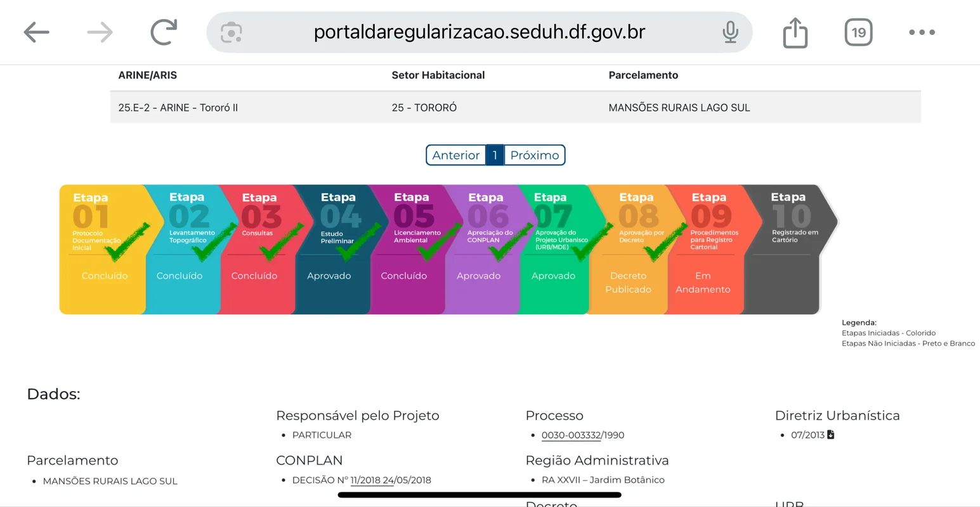Click Em Andamento status under Etapa 09
The width and height of the screenshot is (980, 507).
pos(703,283)
